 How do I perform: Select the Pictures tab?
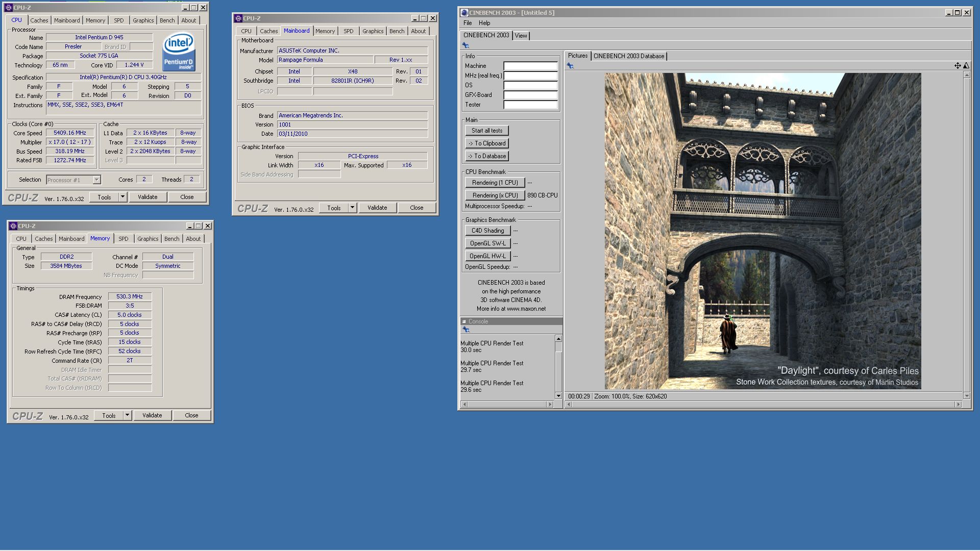click(578, 56)
